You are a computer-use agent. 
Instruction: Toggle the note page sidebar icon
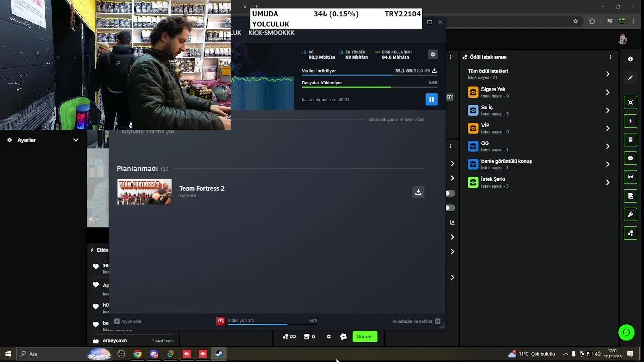click(630, 140)
